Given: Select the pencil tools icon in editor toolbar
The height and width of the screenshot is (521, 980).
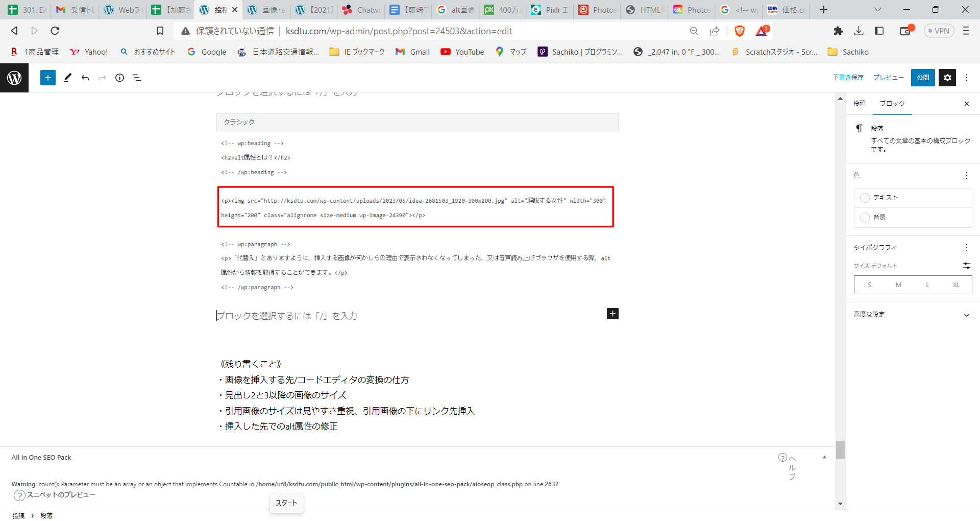Looking at the screenshot, I should (x=67, y=78).
